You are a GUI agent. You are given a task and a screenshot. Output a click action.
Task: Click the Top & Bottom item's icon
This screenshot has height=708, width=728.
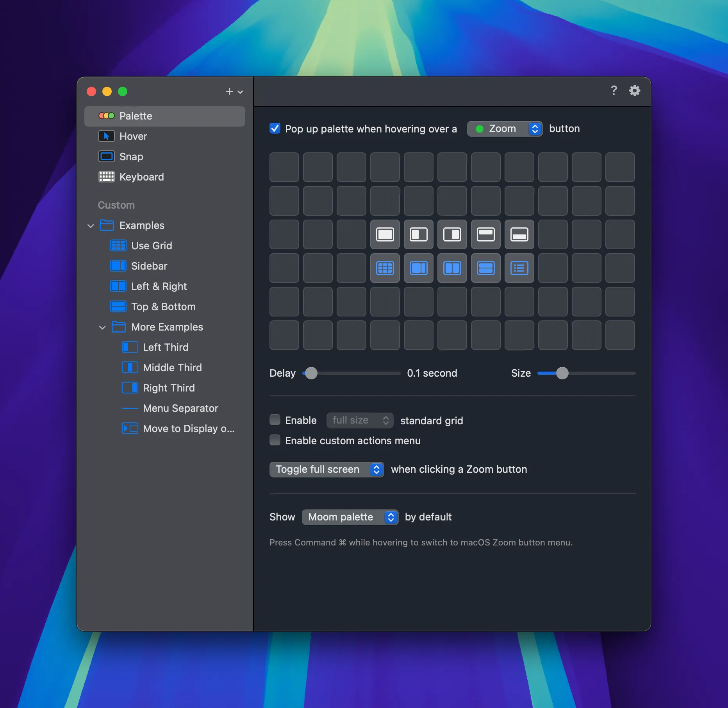118,307
